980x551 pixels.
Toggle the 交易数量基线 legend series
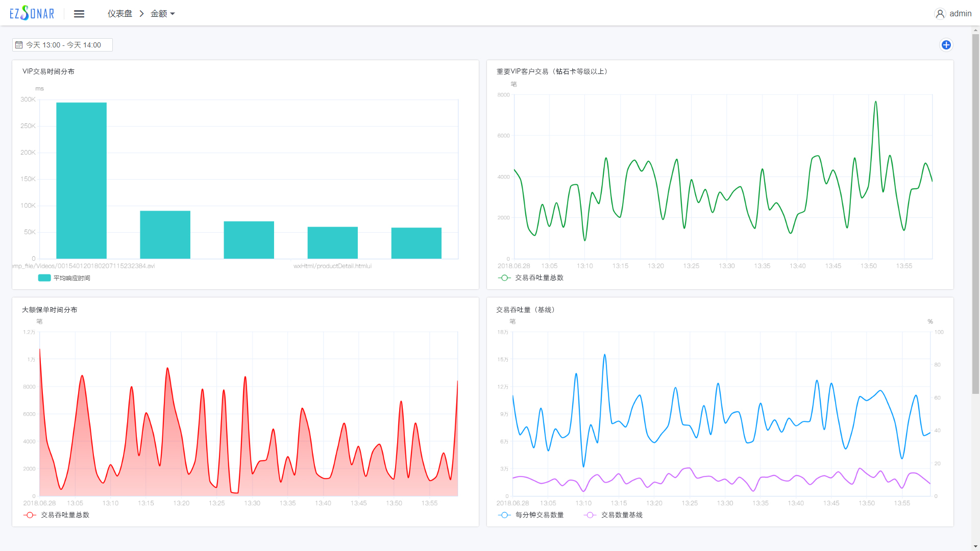click(x=614, y=515)
